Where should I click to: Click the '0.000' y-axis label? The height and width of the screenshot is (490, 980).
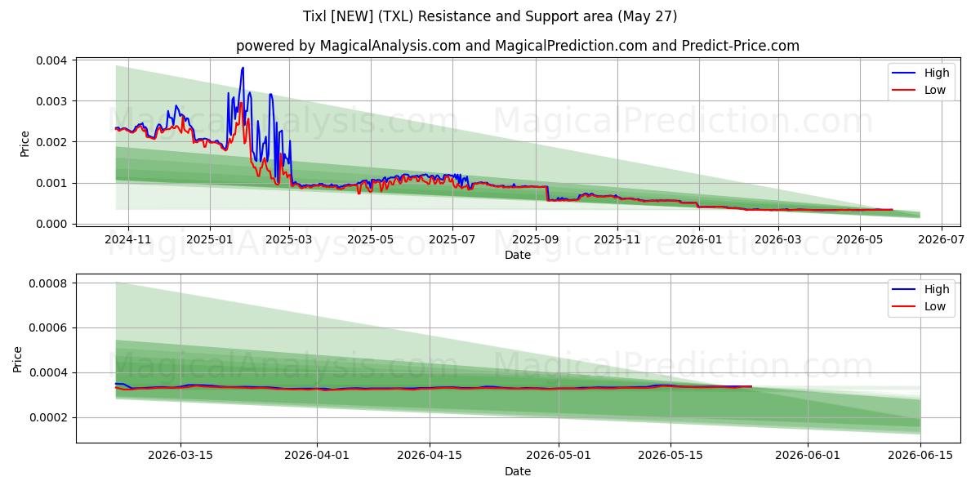point(53,224)
